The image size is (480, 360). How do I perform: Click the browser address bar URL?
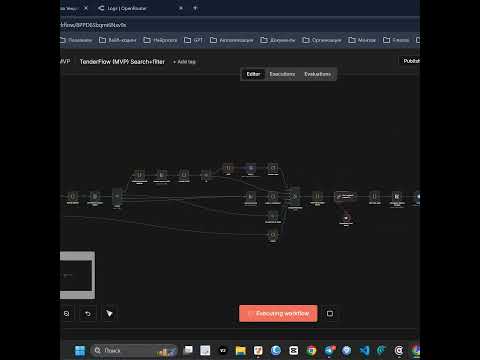coord(93,25)
